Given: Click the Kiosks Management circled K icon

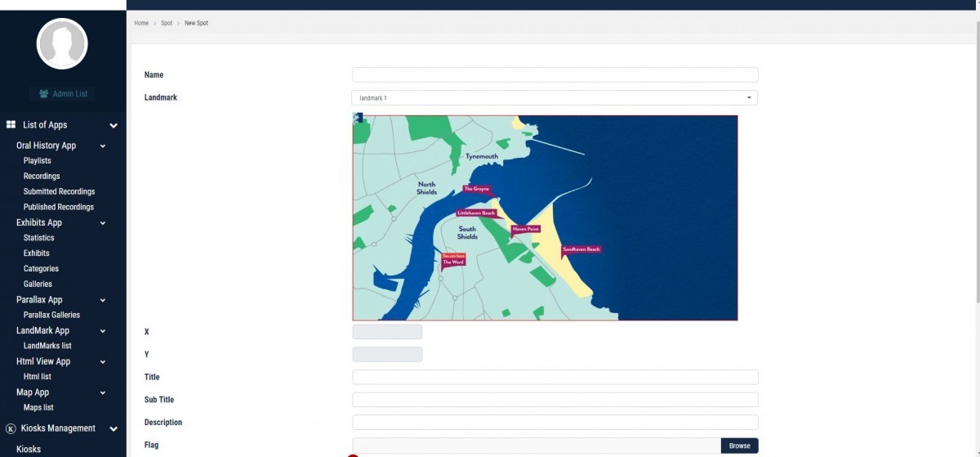Looking at the screenshot, I should [x=11, y=428].
